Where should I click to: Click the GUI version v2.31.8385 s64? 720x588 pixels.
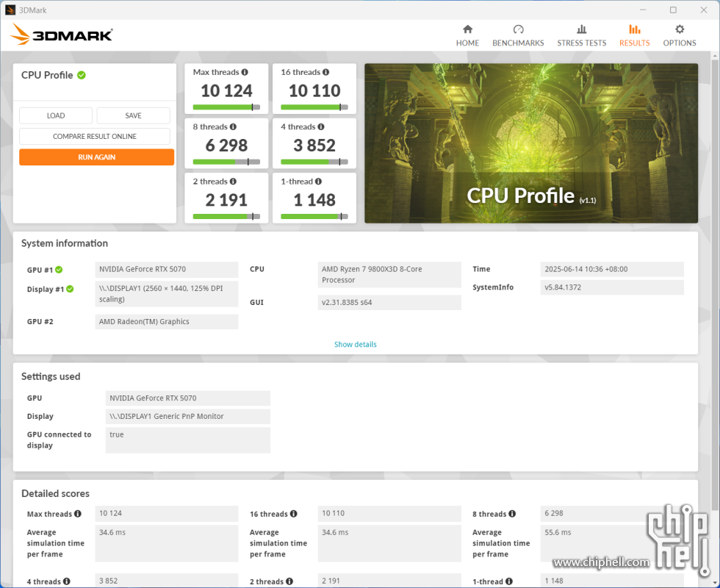click(x=389, y=303)
